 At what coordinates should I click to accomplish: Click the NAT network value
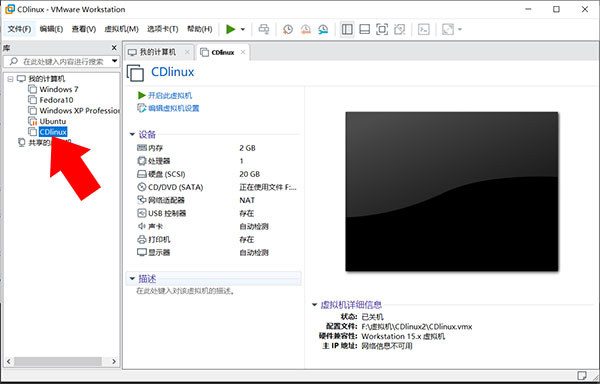[247, 200]
